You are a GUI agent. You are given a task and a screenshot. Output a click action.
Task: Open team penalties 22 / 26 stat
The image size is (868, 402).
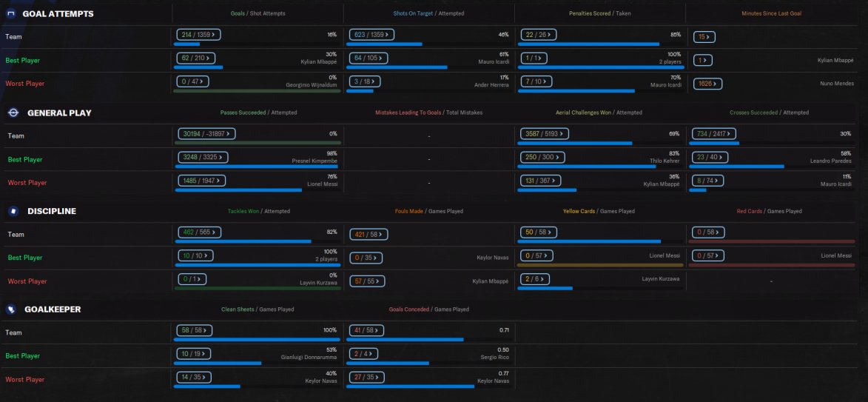(538, 34)
